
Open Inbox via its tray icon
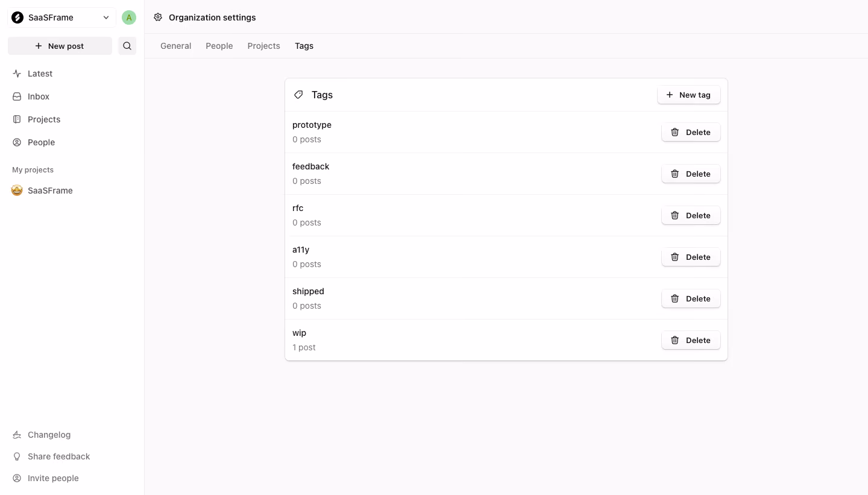17,96
